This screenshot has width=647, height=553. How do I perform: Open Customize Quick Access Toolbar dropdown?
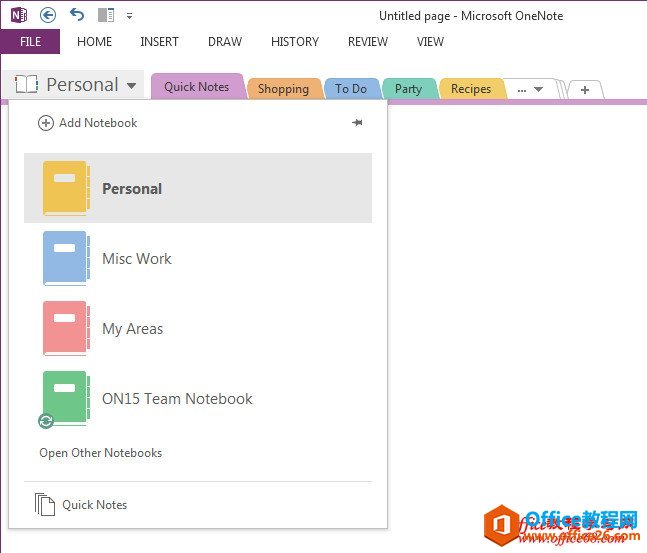[130, 16]
